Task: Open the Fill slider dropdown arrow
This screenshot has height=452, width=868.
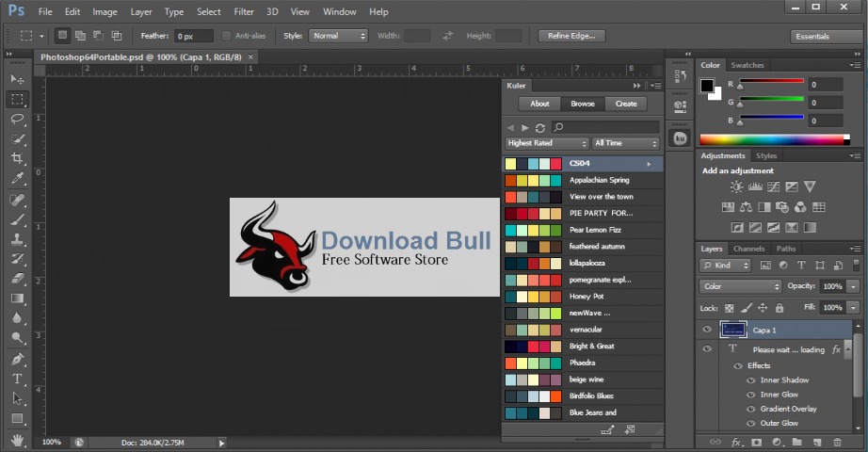Action: pyautogui.click(x=853, y=307)
